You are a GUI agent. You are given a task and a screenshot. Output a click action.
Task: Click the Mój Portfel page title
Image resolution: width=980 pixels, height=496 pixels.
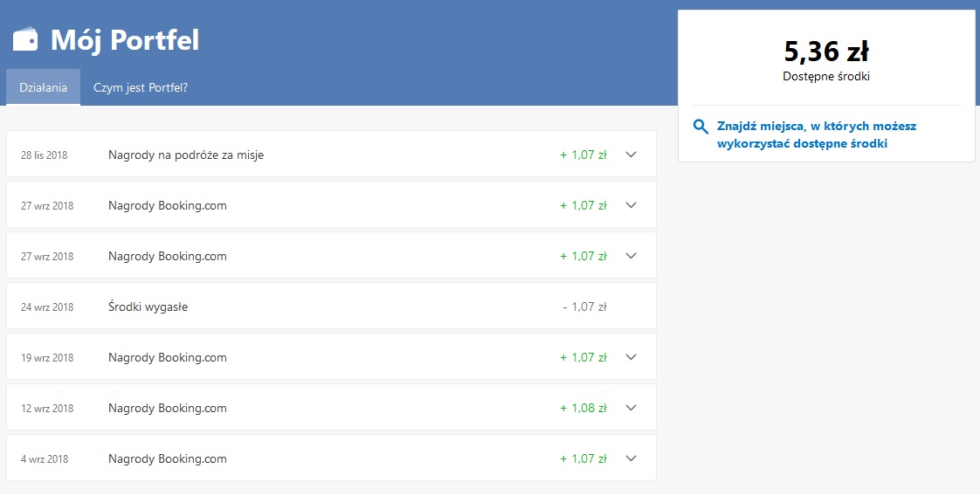[124, 40]
